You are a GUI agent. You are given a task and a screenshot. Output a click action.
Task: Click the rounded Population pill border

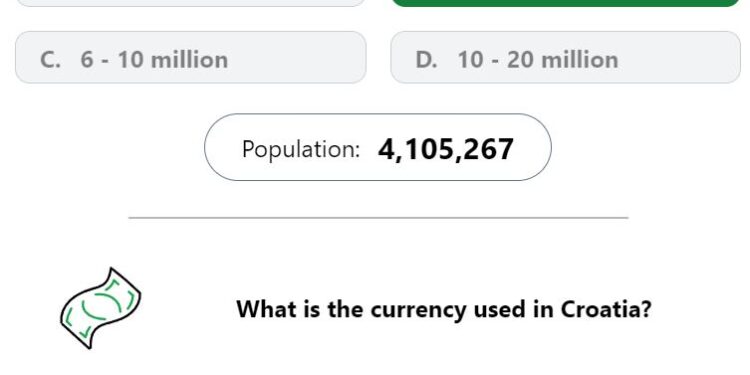pyautogui.click(x=378, y=114)
